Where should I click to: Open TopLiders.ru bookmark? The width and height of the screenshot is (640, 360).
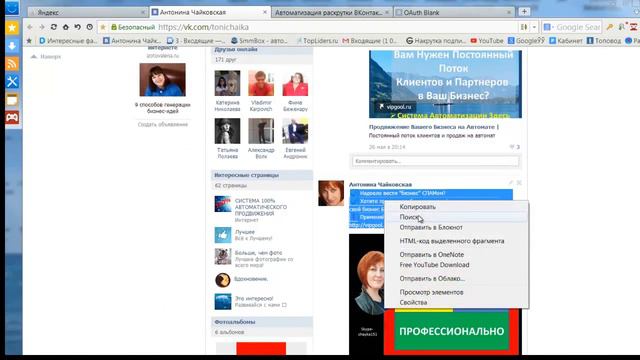318,40
